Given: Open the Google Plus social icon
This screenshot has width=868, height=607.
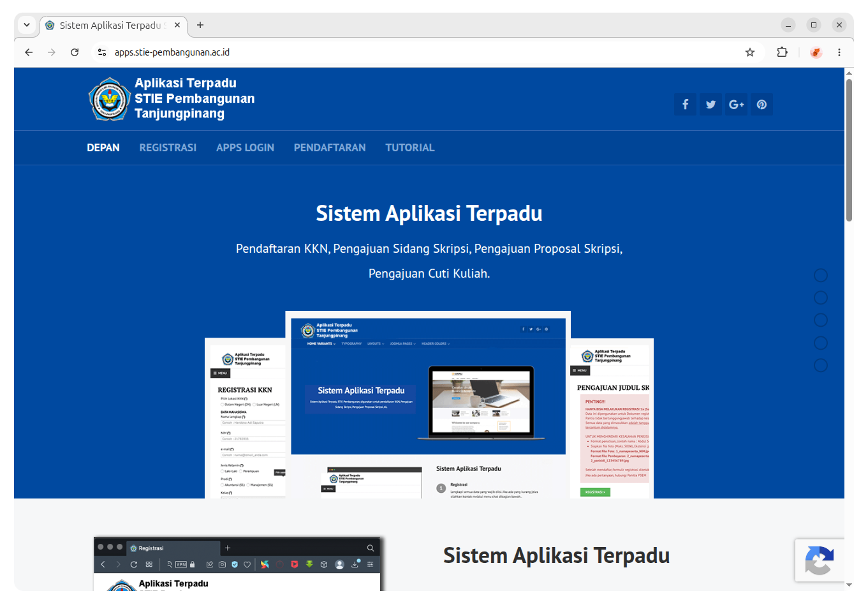Looking at the screenshot, I should pos(736,104).
